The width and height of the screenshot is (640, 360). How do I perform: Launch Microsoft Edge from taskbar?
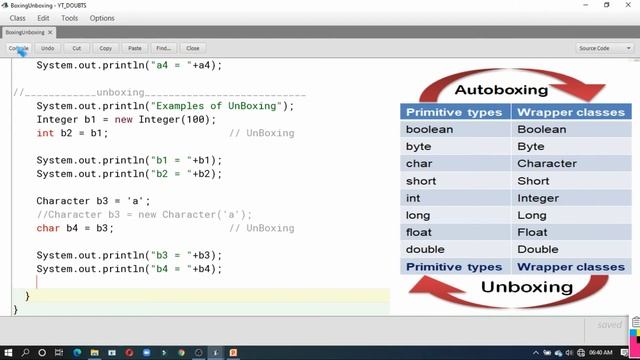coord(77,353)
